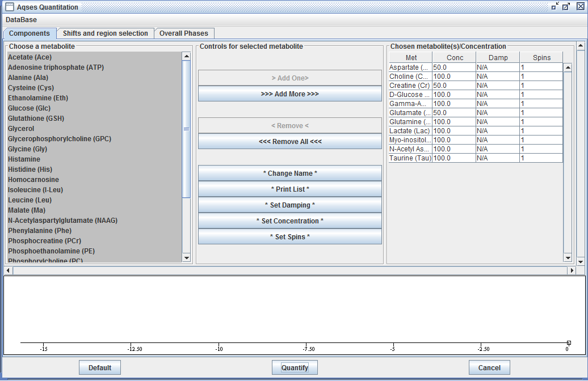Select Cysteine (Cys) metabolite

point(94,88)
